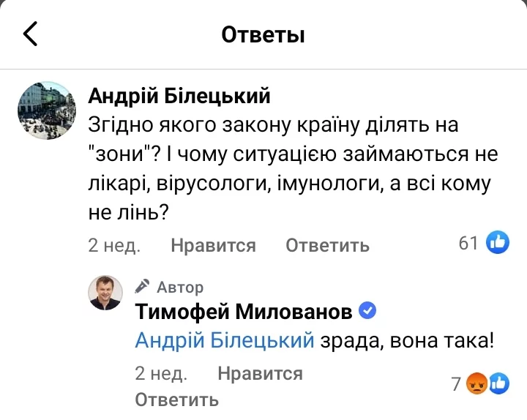Show the 61 reactions count list
Image resolution: width=527 pixels, height=420 pixels.
pyautogui.click(x=468, y=243)
